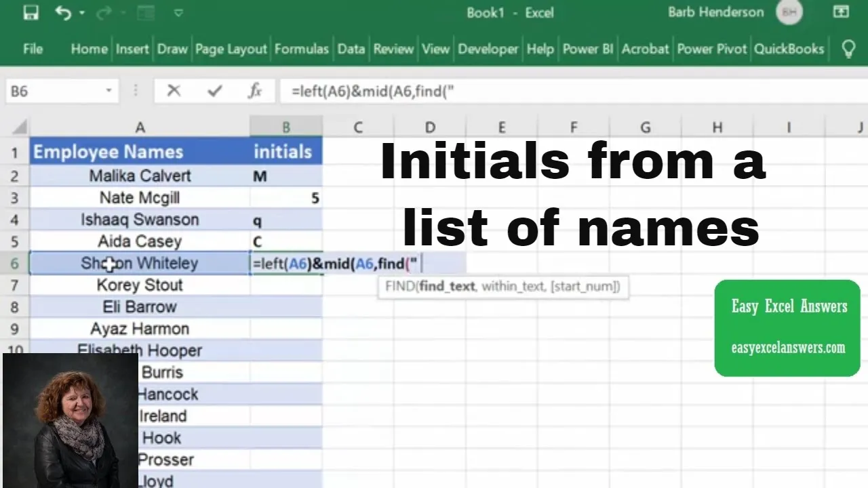Open the Power BI tab
Screen dimensions: 868x488
click(588, 49)
